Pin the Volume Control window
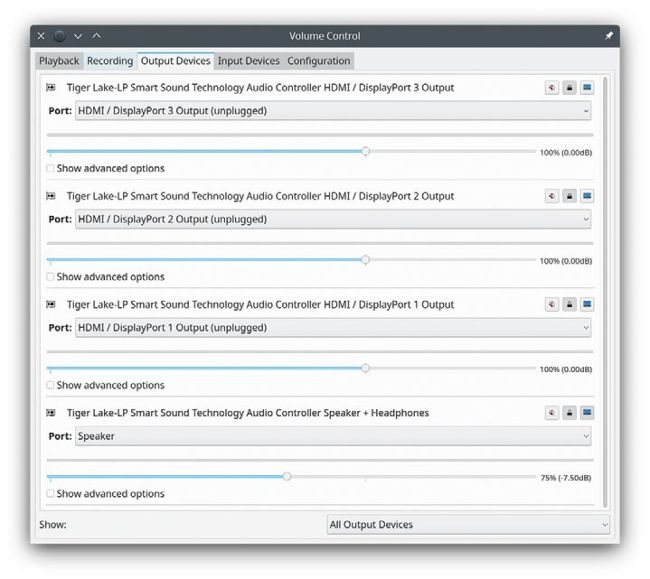650x579 pixels. (x=609, y=36)
